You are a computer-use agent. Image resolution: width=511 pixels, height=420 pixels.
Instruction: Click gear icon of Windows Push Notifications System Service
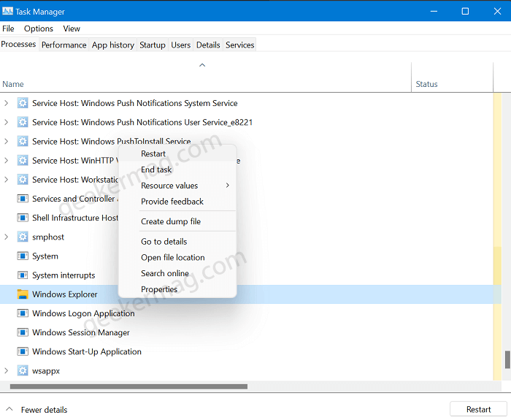(23, 103)
